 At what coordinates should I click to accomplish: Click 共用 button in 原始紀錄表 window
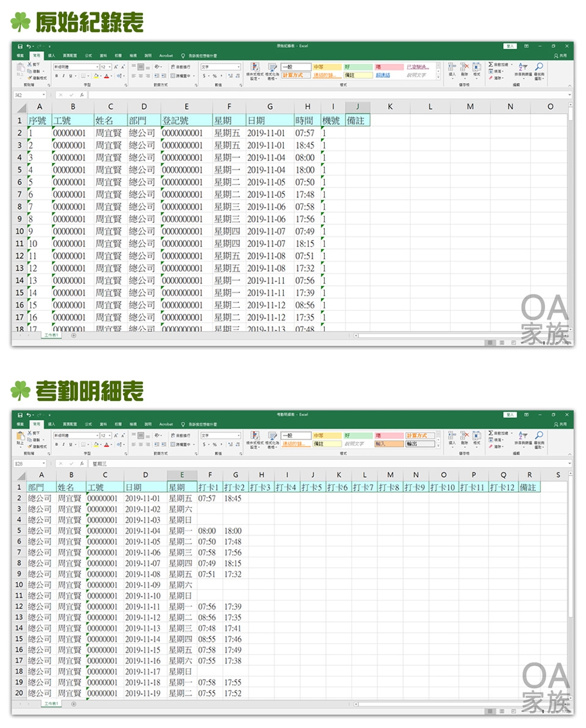tap(561, 56)
